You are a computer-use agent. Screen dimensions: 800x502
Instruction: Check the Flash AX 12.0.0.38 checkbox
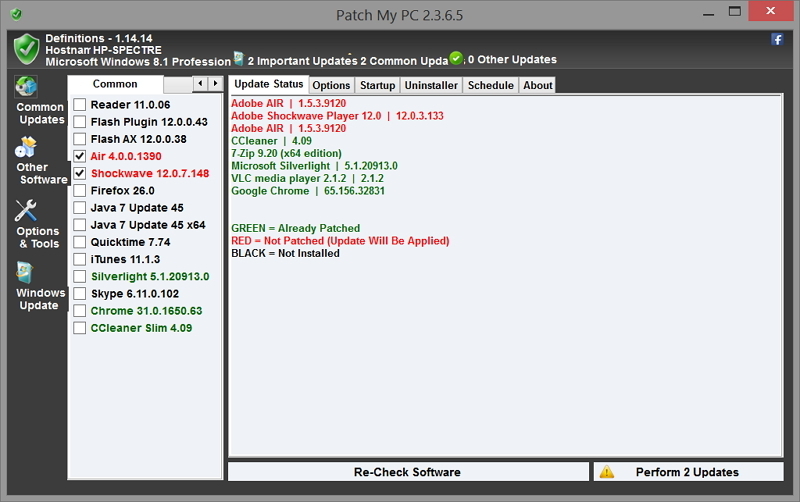pos(80,139)
